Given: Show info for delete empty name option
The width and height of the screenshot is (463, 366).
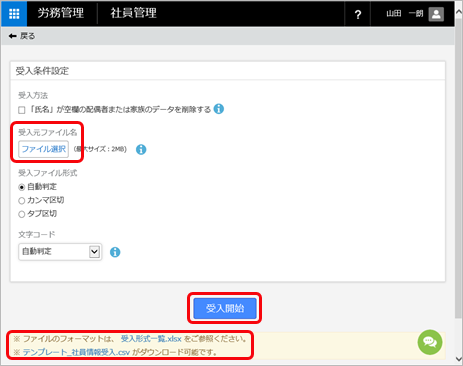Looking at the screenshot, I should tap(219, 109).
